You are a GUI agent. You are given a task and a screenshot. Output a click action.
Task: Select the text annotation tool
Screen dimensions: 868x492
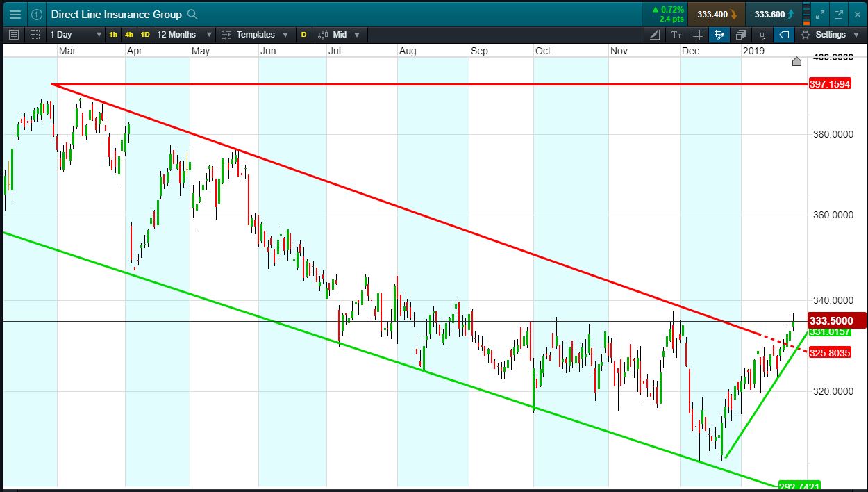676,35
